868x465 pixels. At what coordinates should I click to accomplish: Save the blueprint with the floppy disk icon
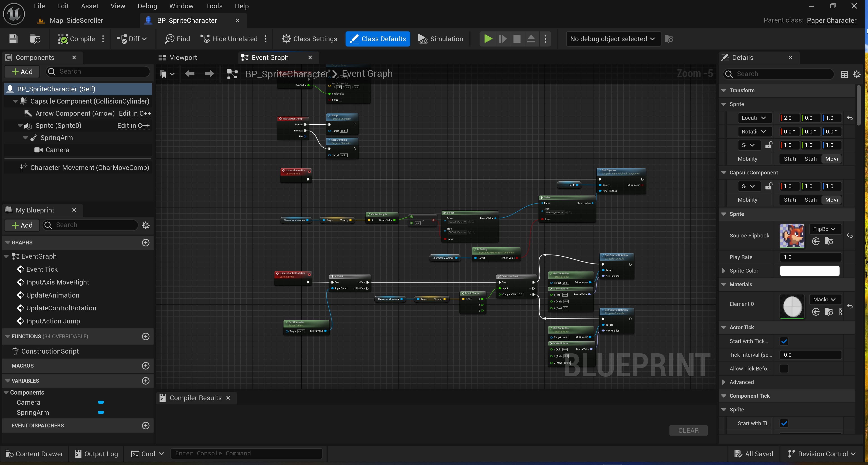(13, 39)
